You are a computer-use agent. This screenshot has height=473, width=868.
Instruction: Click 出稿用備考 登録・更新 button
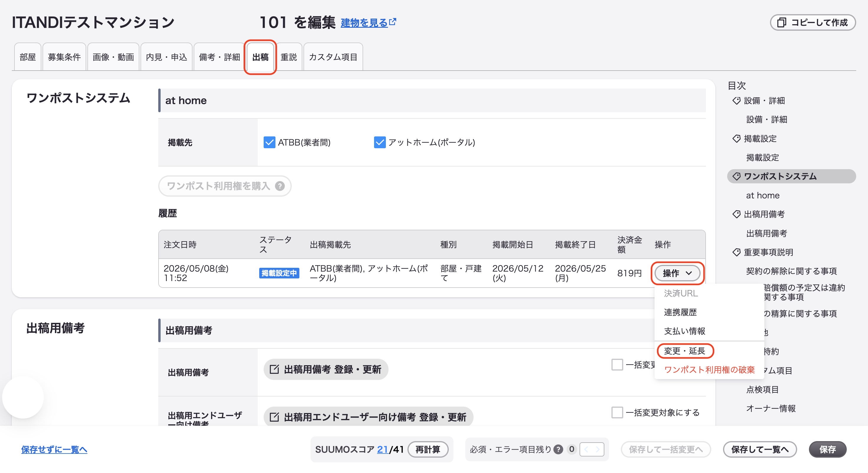click(326, 370)
